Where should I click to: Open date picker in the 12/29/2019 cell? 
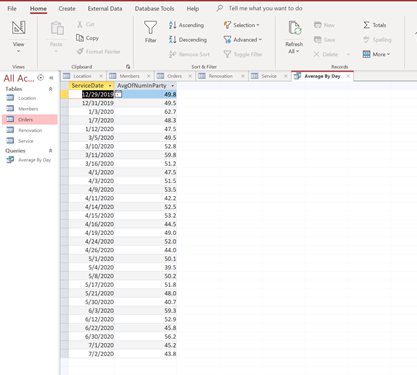[118, 94]
